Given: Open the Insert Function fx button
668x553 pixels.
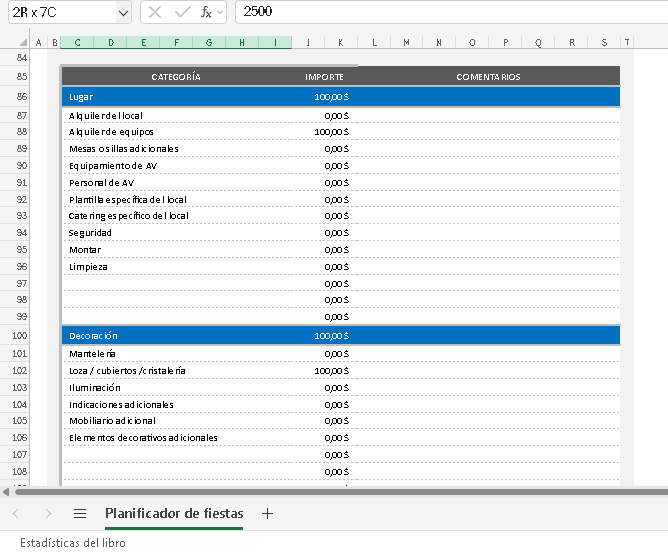Looking at the screenshot, I should click(206, 12).
